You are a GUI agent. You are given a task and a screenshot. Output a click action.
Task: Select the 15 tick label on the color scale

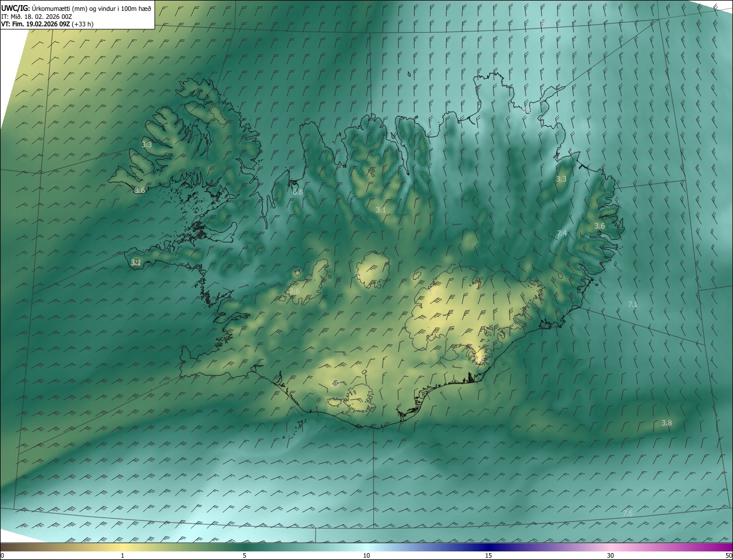click(488, 555)
